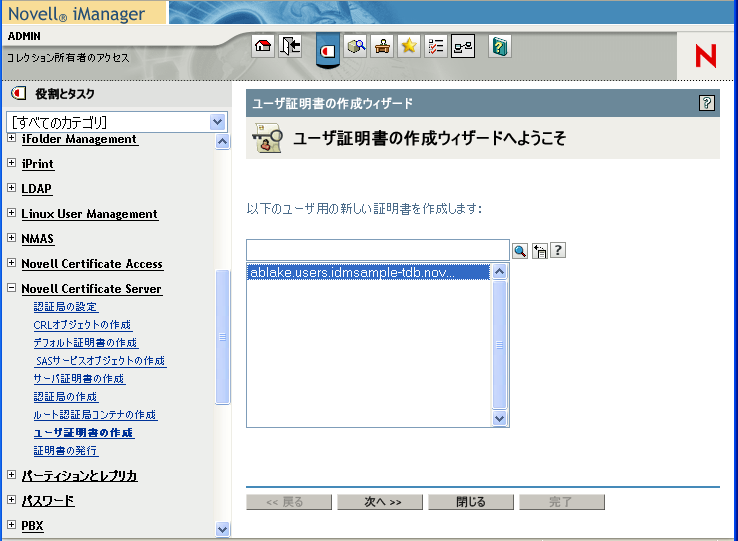Screen dimensions: 738x541
Task: Click the PBX role link
Action: (x=32, y=525)
